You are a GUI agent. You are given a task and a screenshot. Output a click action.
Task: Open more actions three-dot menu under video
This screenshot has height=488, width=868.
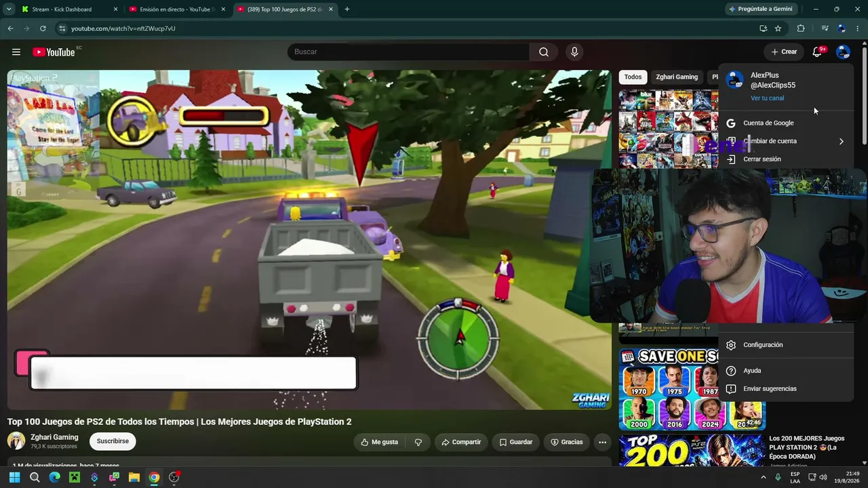click(x=602, y=442)
